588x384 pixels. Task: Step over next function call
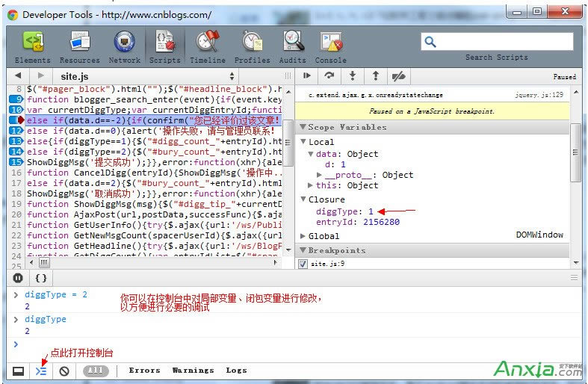point(329,75)
